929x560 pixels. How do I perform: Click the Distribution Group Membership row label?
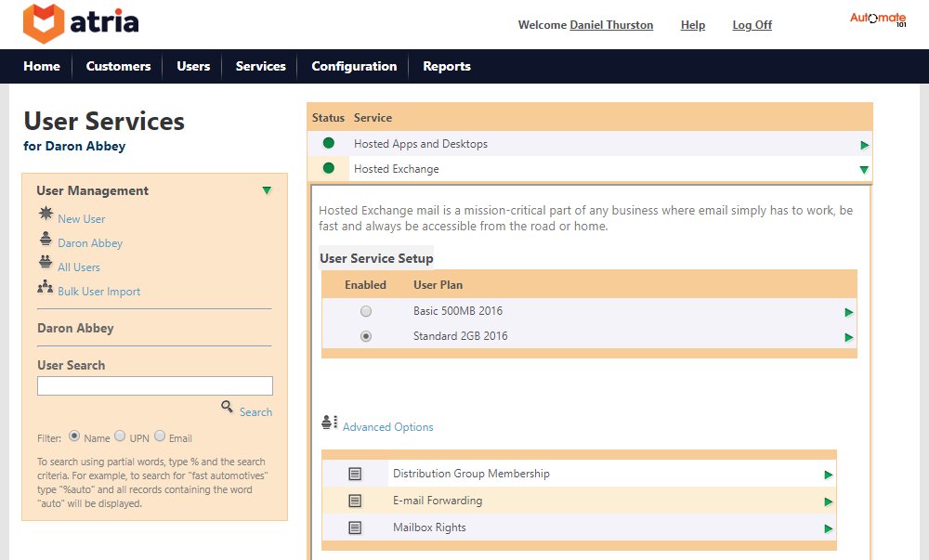tap(471, 474)
